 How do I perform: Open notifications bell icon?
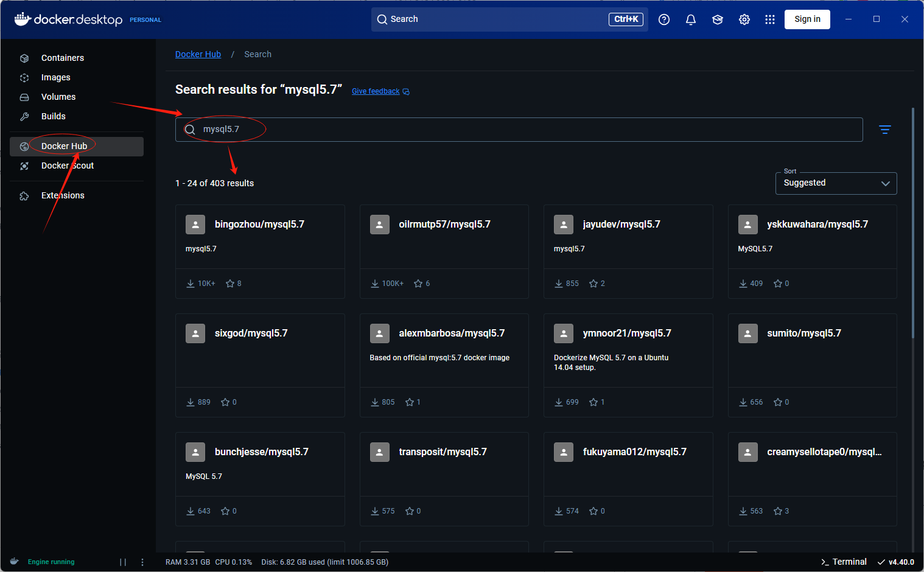pyautogui.click(x=691, y=19)
